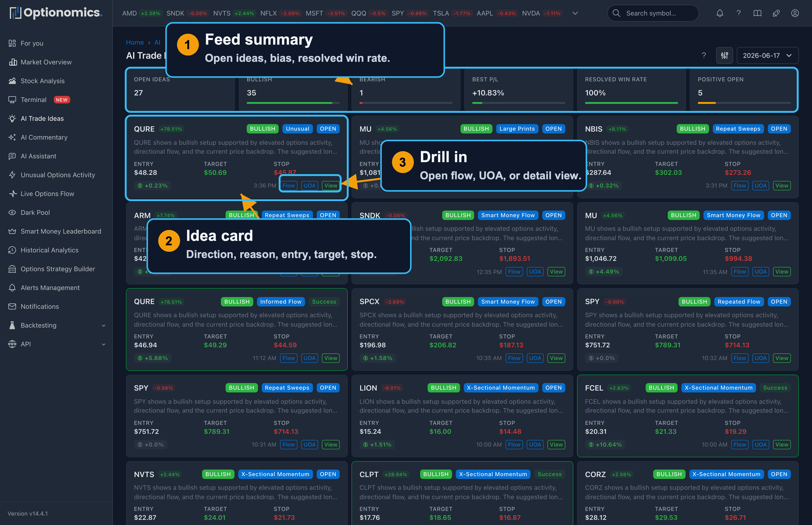Screen dimensions: 812x525
Task: Open the notifications bell icon
Action: click(720, 13)
